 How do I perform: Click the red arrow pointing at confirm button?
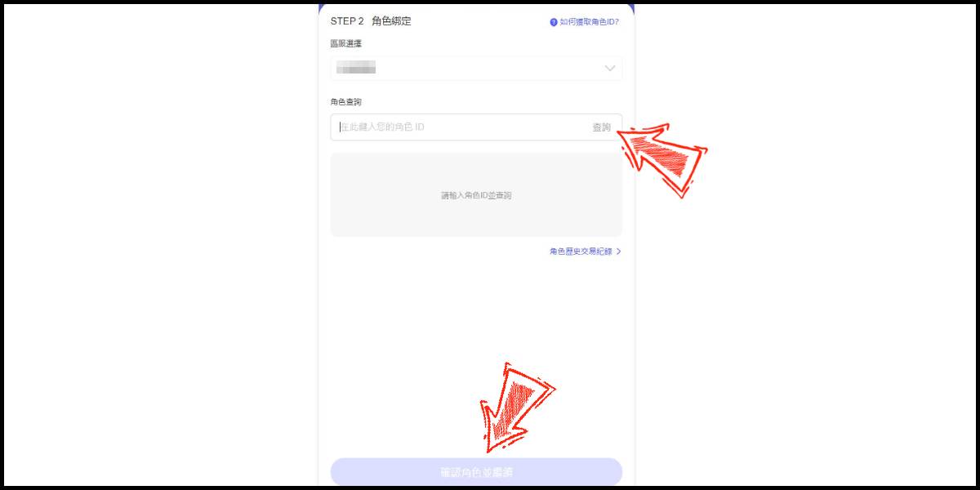(516, 408)
